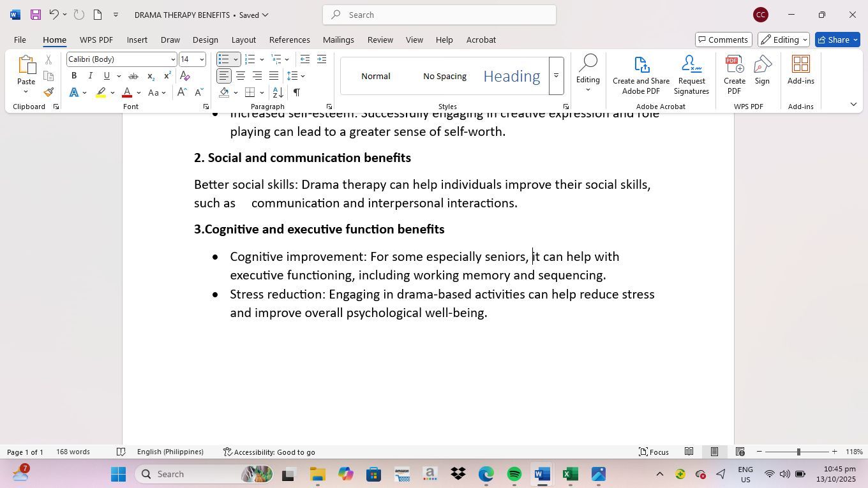Click the Increase Indent icon
The width and height of the screenshot is (868, 488).
point(322,59)
